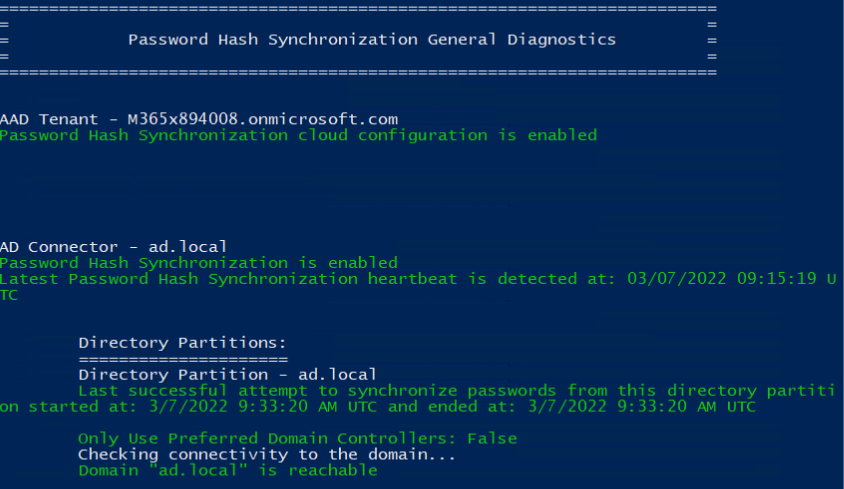Click the top equals-sign border of the header
The image size is (844, 489).
[x=360, y=7]
